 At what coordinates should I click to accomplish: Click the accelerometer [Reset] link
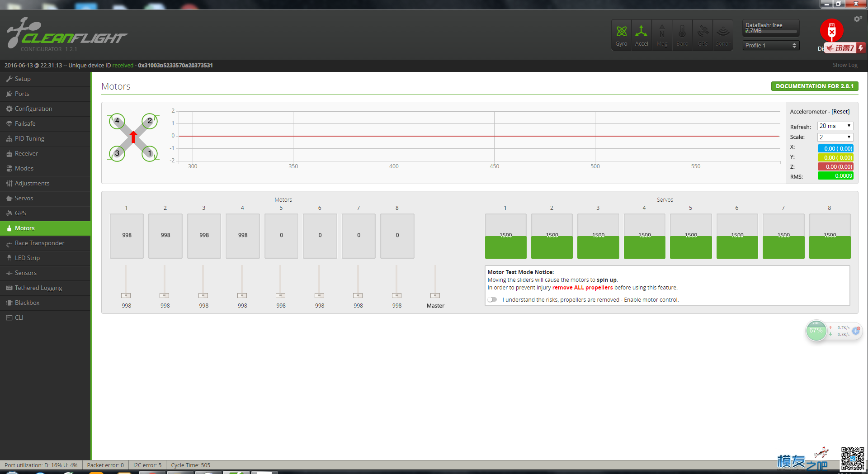[840, 112]
